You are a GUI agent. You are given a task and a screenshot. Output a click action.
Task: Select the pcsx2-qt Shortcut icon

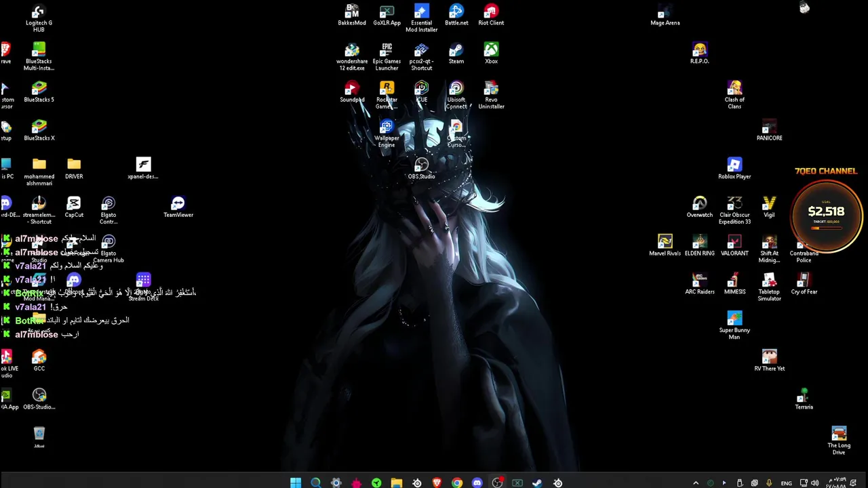[x=421, y=57]
